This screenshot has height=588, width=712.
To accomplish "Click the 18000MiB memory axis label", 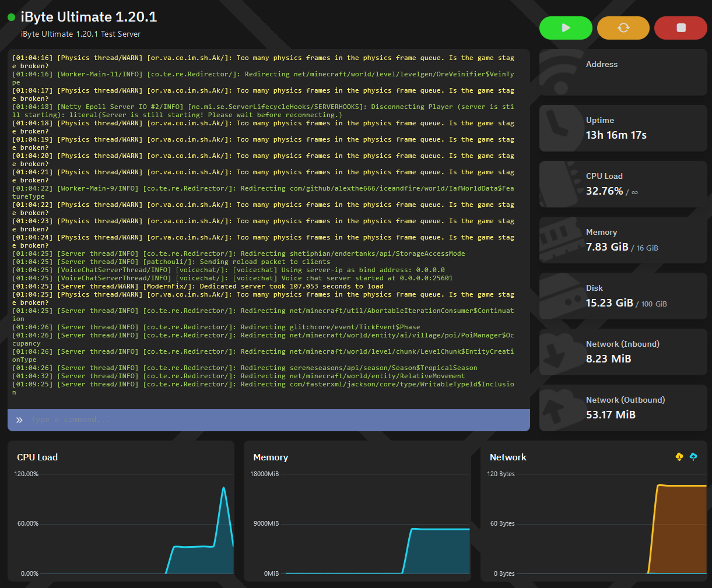I will pos(265,474).
